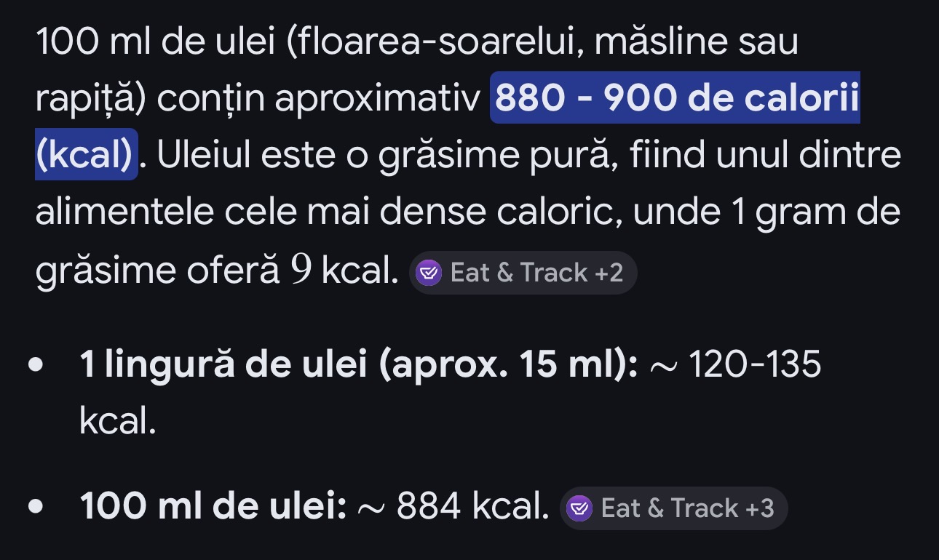Expand the +2 additional sources count

[x=609, y=273]
